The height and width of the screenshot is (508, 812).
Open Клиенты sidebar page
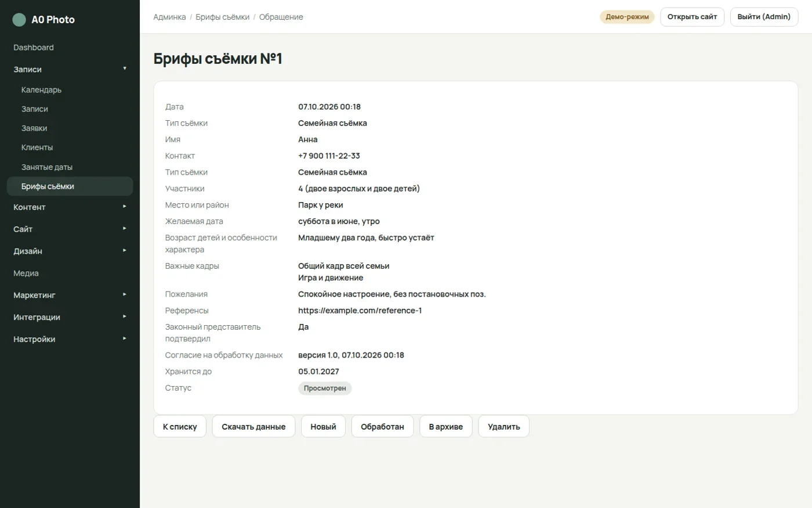(37, 147)
